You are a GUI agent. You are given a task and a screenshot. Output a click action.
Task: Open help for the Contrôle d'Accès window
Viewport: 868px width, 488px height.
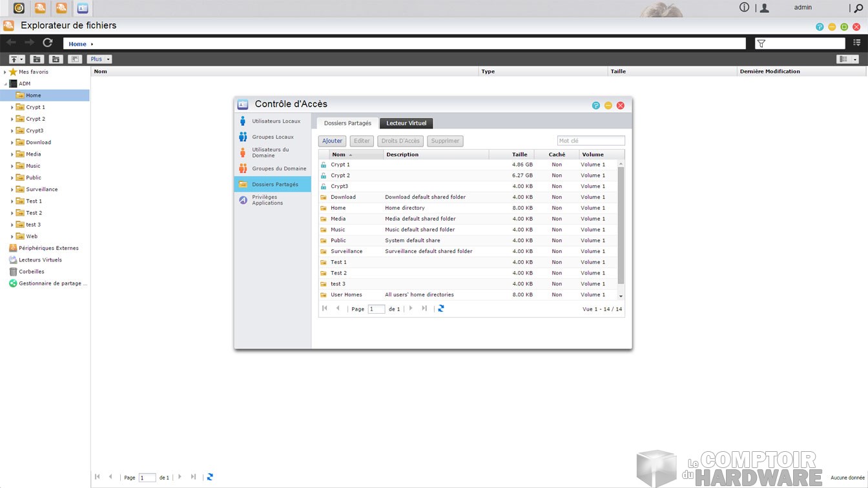pos(595,105)
